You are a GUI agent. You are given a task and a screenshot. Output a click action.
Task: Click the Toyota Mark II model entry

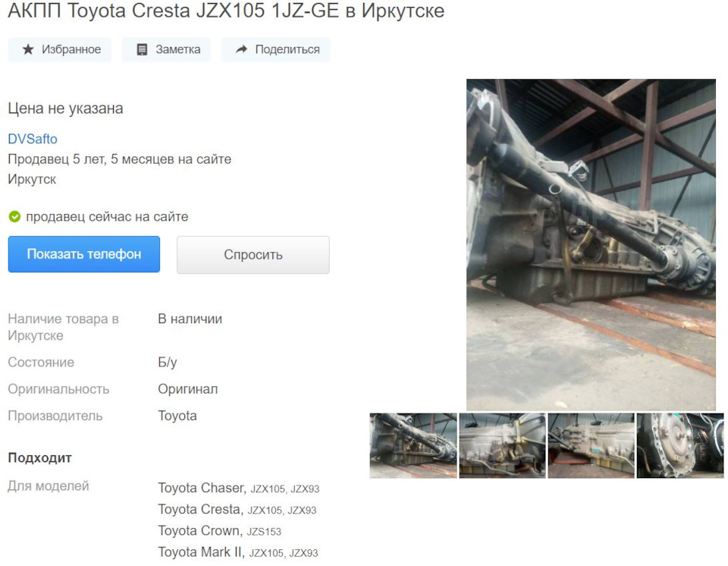tap(237, 552)
